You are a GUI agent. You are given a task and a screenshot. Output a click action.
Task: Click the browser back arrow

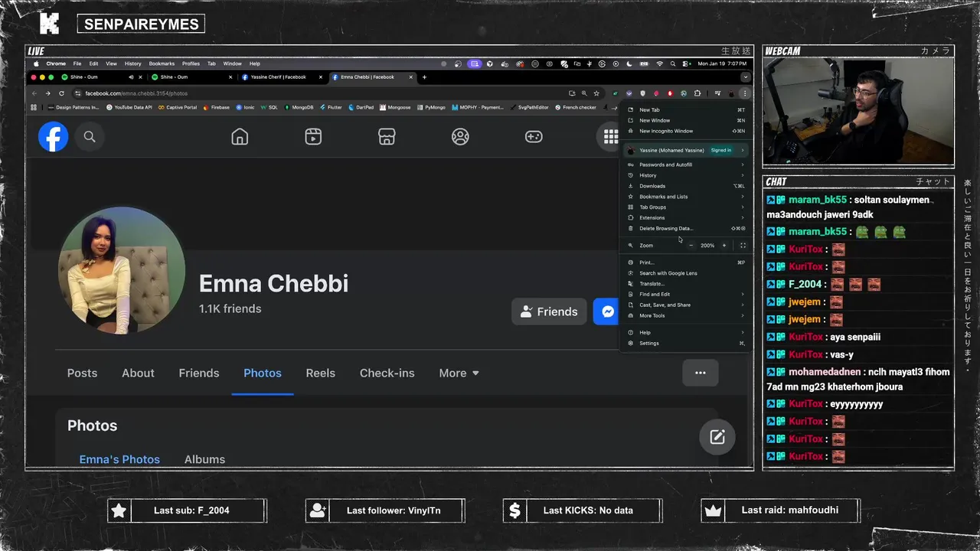point(34,93)
